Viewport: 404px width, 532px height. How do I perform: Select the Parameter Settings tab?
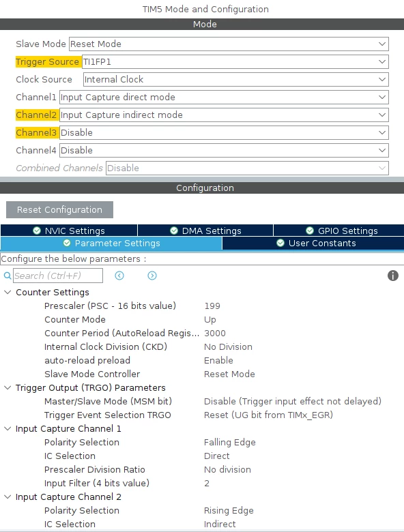[111, 243]
